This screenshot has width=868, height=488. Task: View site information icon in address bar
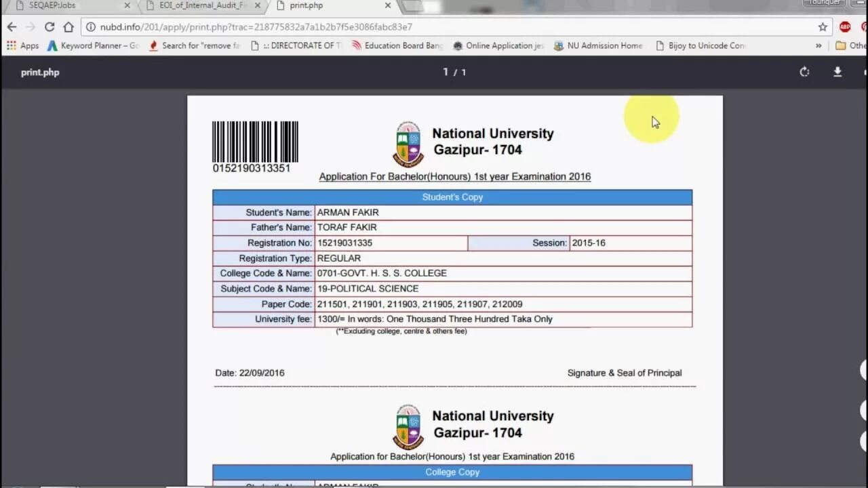click(x=91, y=27)
